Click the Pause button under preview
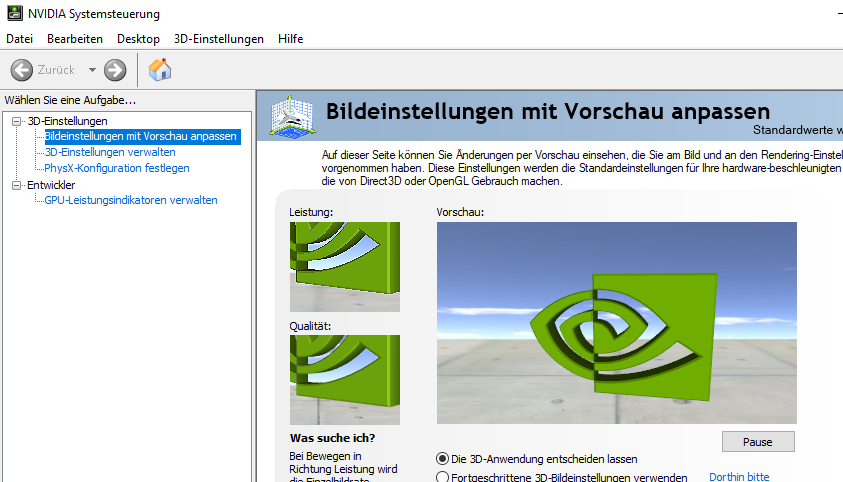 (758, 442)
